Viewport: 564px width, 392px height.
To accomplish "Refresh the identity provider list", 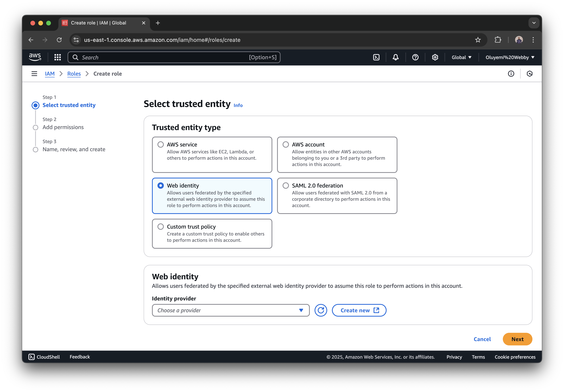I will coord(321,310).
